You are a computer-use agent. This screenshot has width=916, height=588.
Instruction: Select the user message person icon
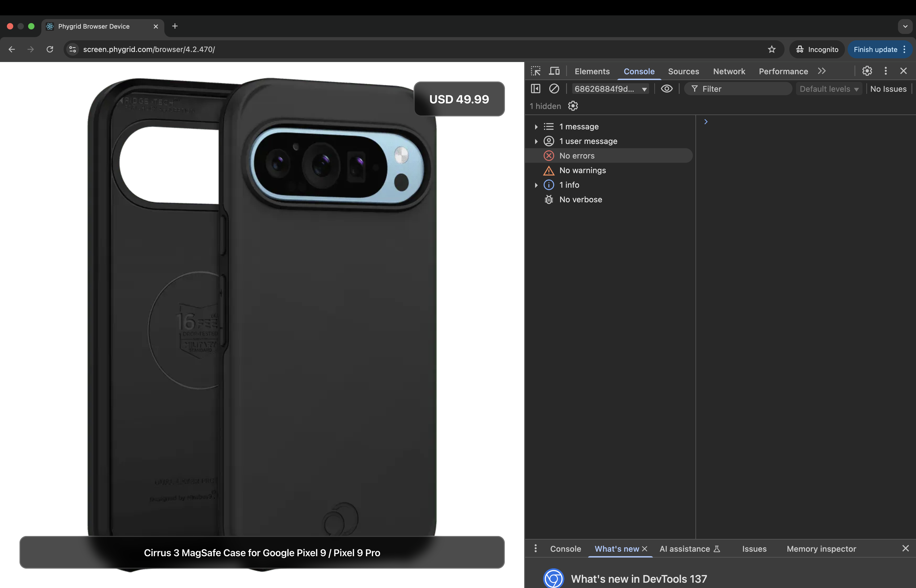548,141
